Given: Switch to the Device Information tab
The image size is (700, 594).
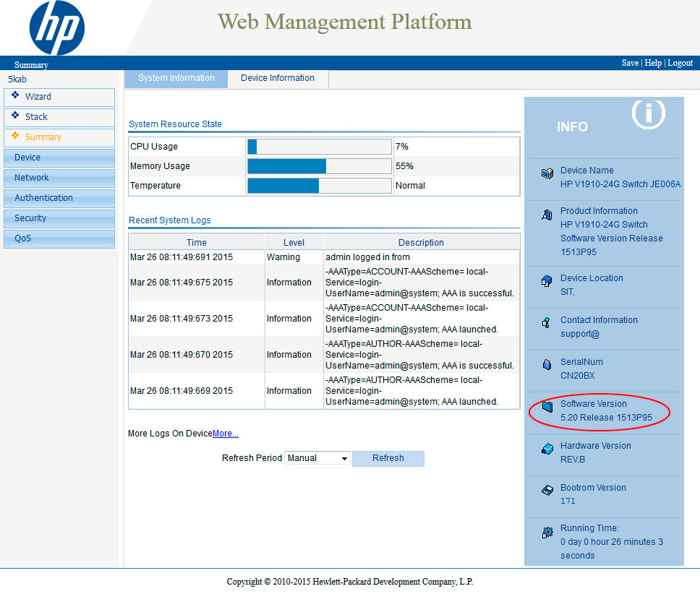Looking at the screenshot, I should [278, 78].
